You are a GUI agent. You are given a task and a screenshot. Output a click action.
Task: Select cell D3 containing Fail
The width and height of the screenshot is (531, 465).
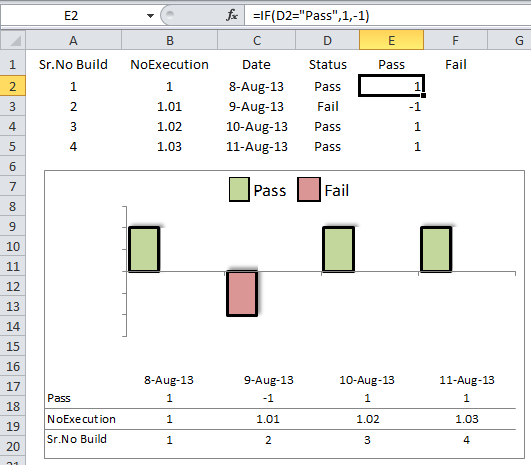(327, 107)
